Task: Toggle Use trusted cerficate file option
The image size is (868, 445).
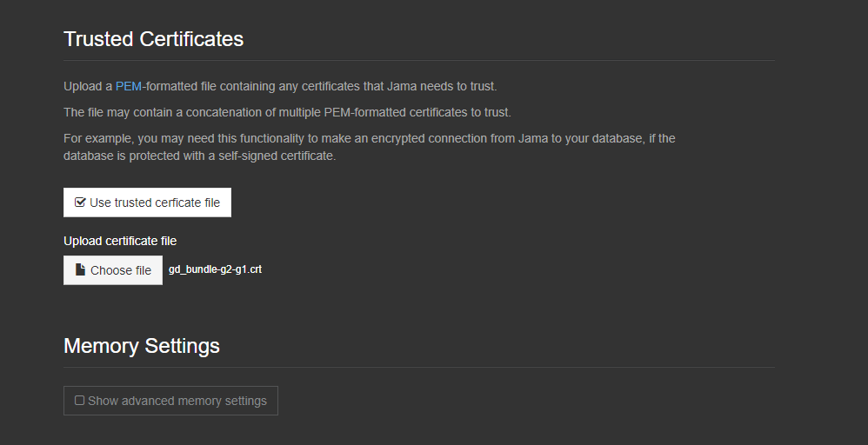Action: click(147, 203)
